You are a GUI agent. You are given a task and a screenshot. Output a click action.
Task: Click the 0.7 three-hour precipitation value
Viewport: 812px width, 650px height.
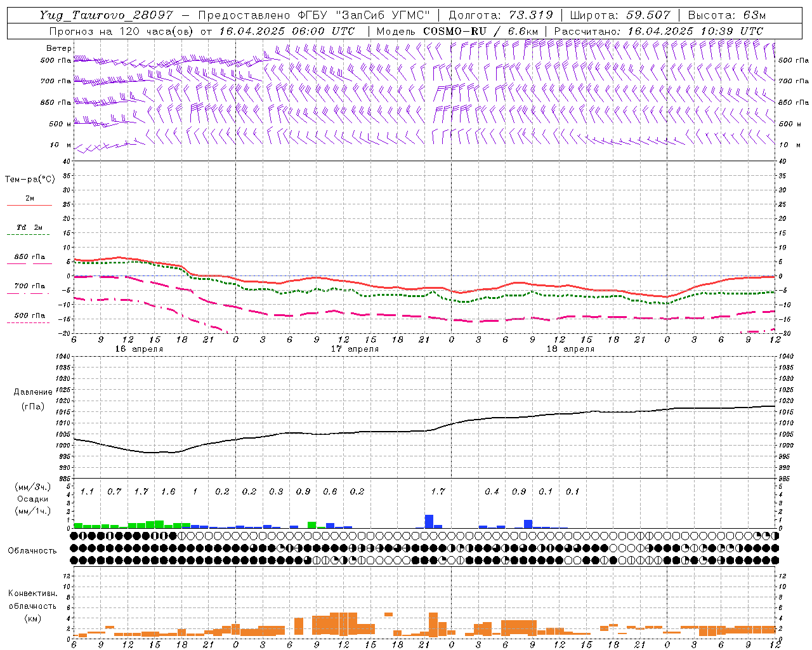tap(114, 491)
